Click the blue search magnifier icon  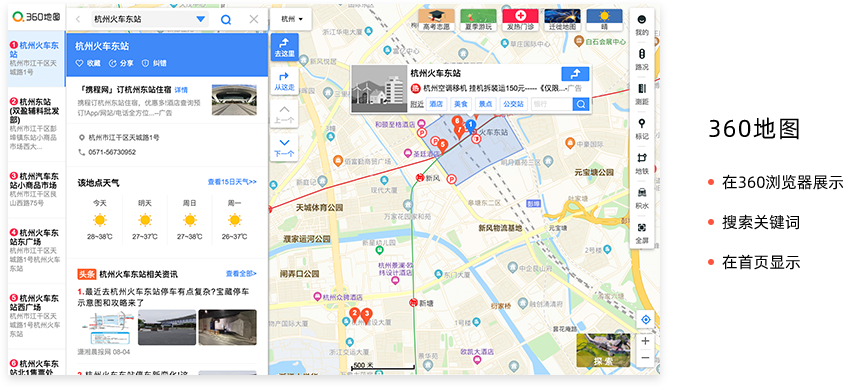point(226,19)
